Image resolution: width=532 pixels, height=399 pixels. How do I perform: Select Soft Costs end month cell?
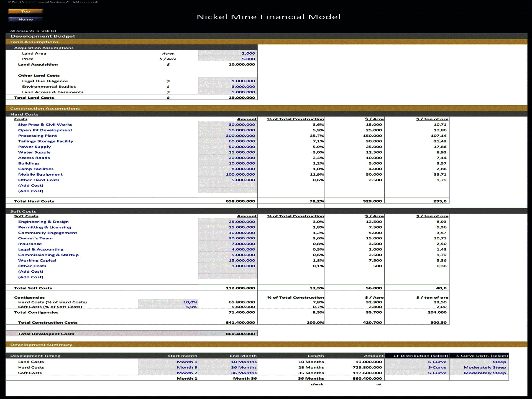pos(227,373)
